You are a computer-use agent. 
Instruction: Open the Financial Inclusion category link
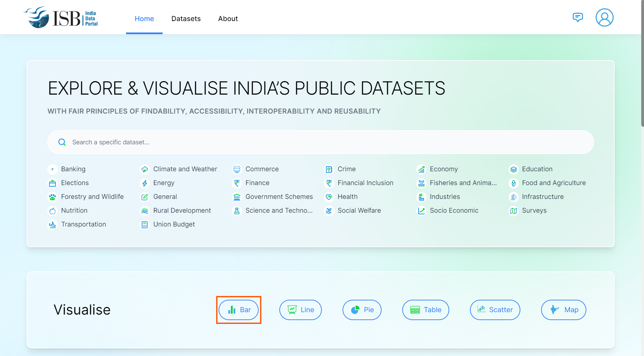(365, 183)
